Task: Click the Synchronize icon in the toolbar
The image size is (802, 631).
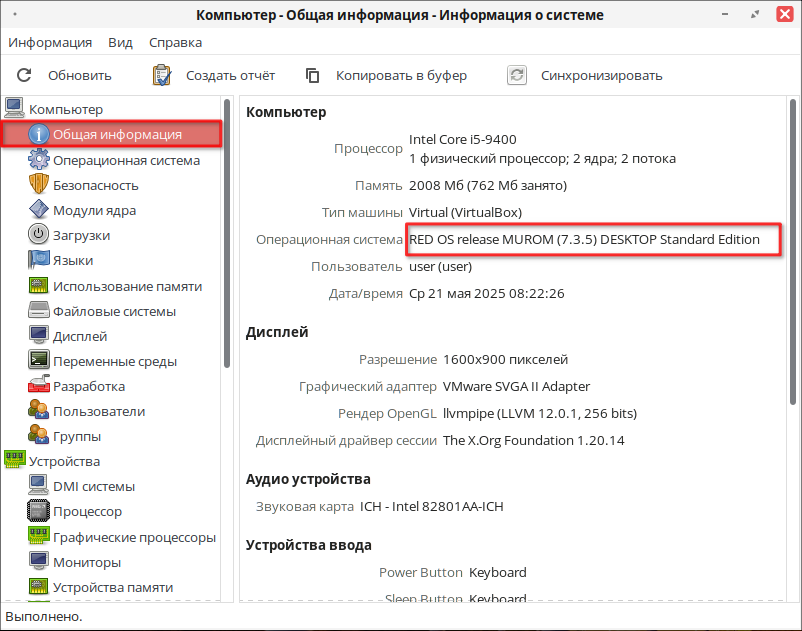Action: [x=517, y=75]
